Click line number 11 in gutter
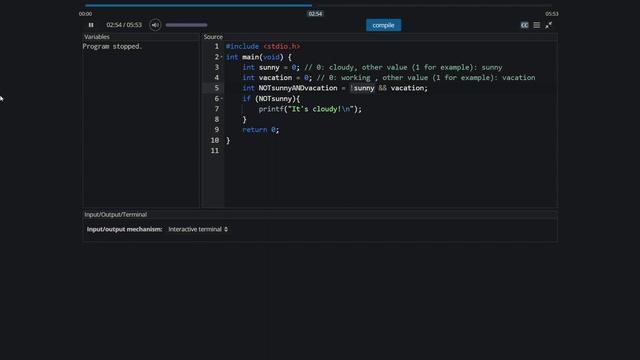The width and height of the screenshot is (640, 360). tap(215, 151)
